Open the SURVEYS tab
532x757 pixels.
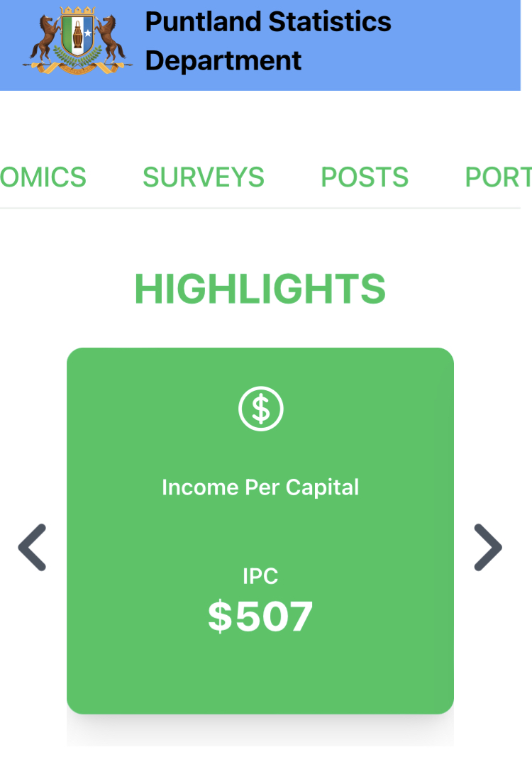[x=203, y=177]
